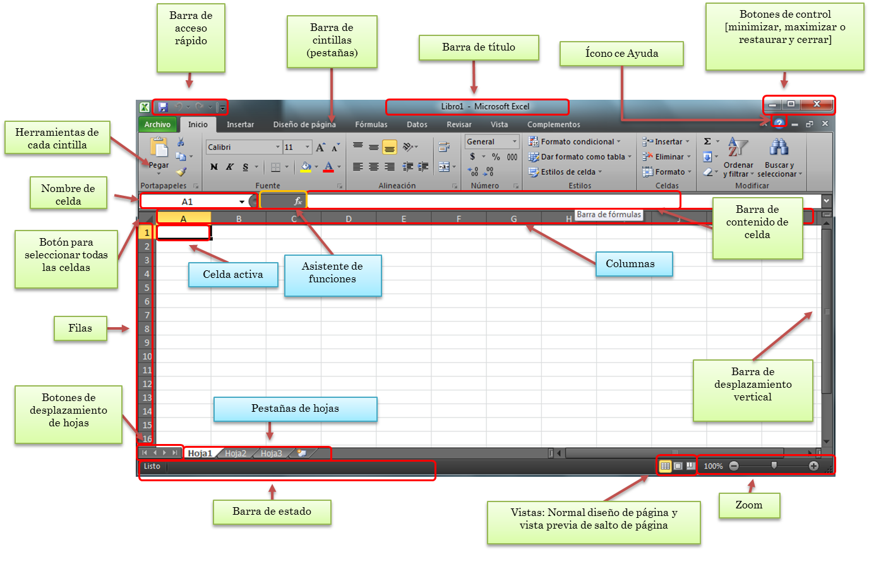Screen dimensions: 869x588
Task: Toggle underline formatting with the S icon
Action: (244, 167)
